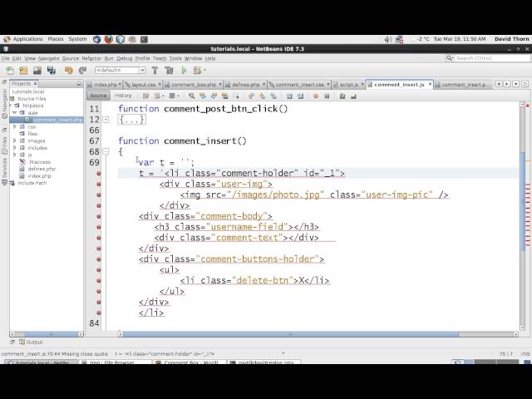Open the Tools menu
This screenshot has width=532, height=399.
[175, 58]
